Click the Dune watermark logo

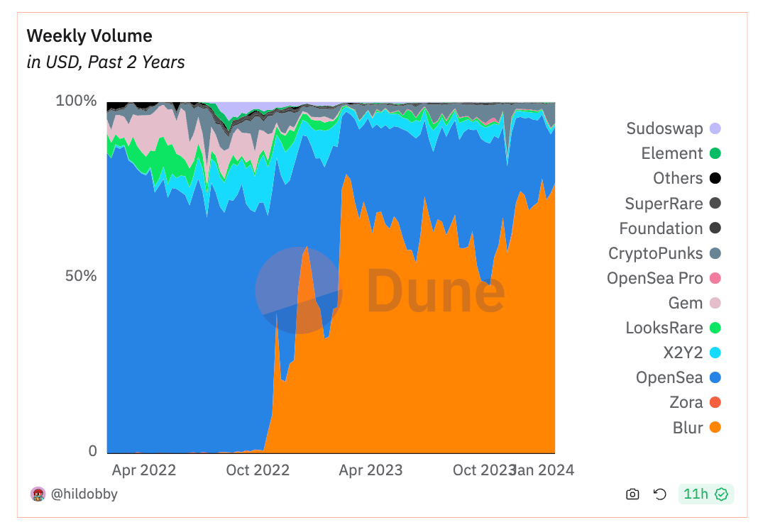(x=380, y=290)
